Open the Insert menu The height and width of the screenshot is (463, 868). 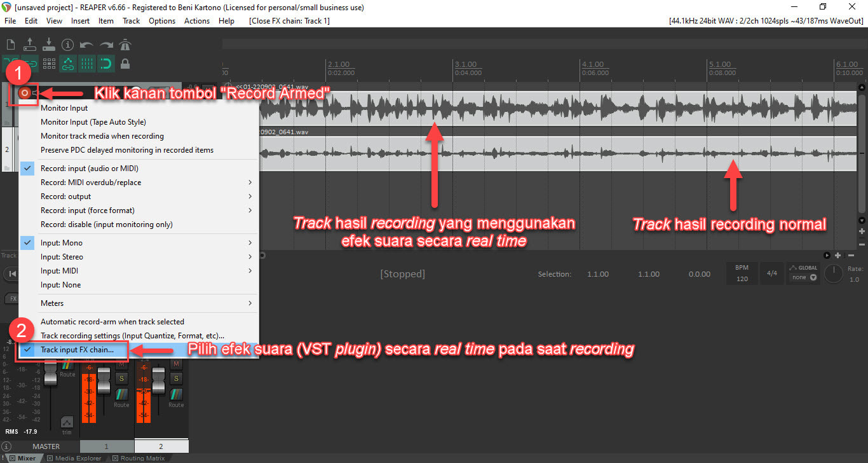click(80, 21)
